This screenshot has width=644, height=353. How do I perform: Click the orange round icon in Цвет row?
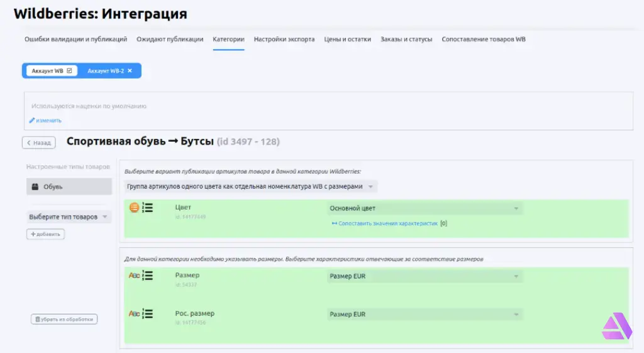(x=134, y=208)
